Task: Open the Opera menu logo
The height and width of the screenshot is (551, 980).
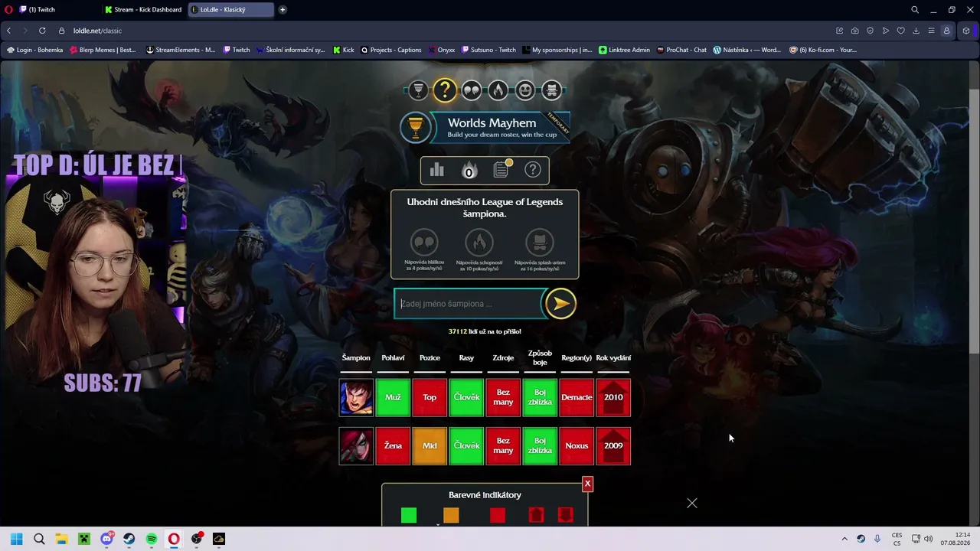Action: 8,10
